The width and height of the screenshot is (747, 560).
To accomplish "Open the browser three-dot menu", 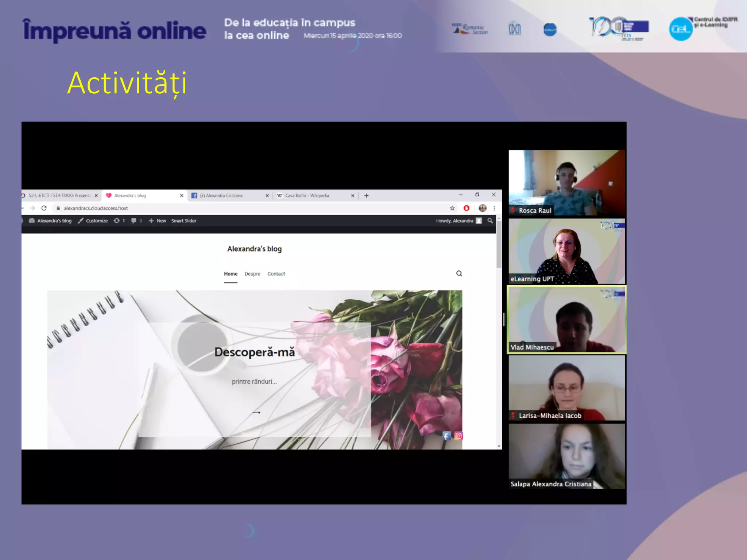I will pyautogui.click(x=494, y=208).
